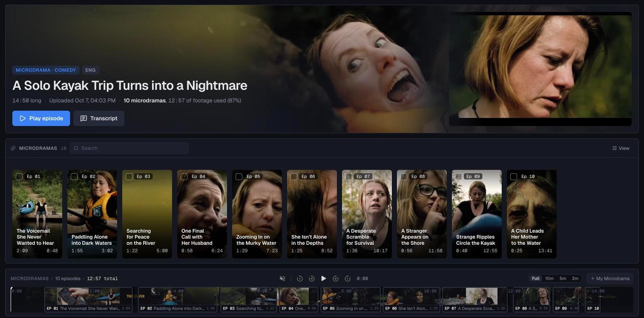
Task: Click the '0:00' current time readout
Action: pos(362,278)
